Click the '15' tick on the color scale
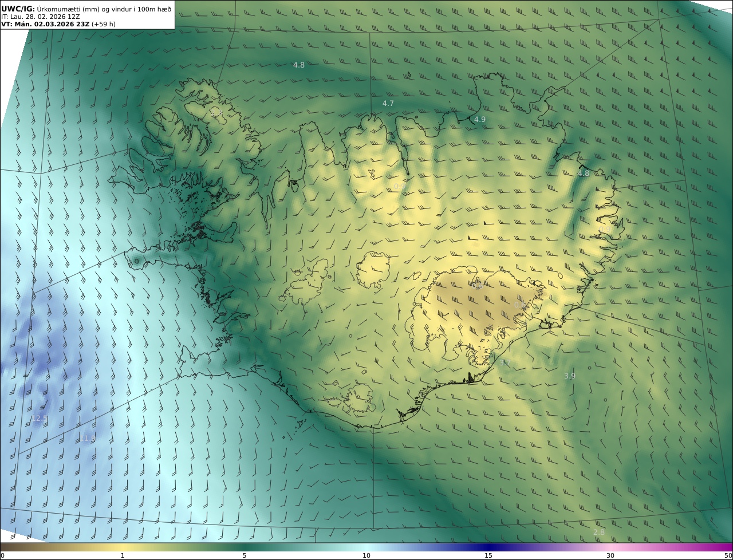 (x=488, y=555)
